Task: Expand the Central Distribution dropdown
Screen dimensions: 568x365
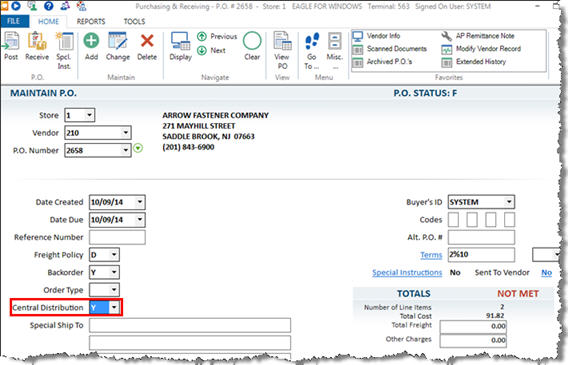Action: (x=114, y=307)
